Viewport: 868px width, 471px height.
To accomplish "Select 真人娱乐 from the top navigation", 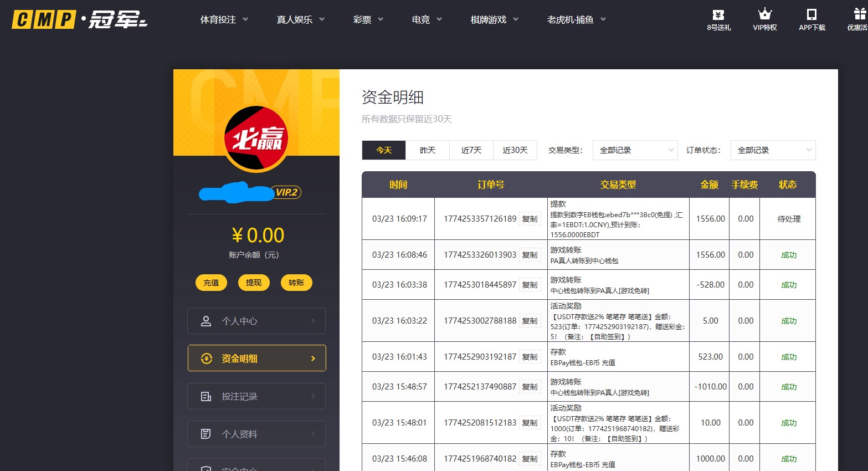I will click(295, 18).
